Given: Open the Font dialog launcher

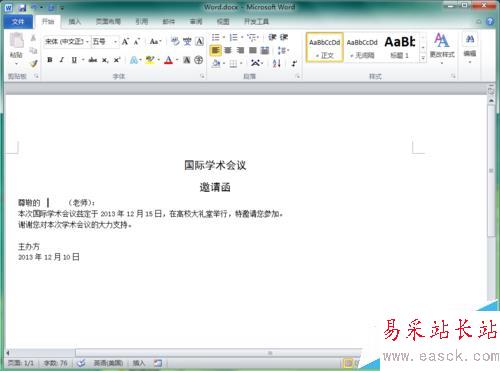Looking at the screenshot, I should [x=202, y=76].
